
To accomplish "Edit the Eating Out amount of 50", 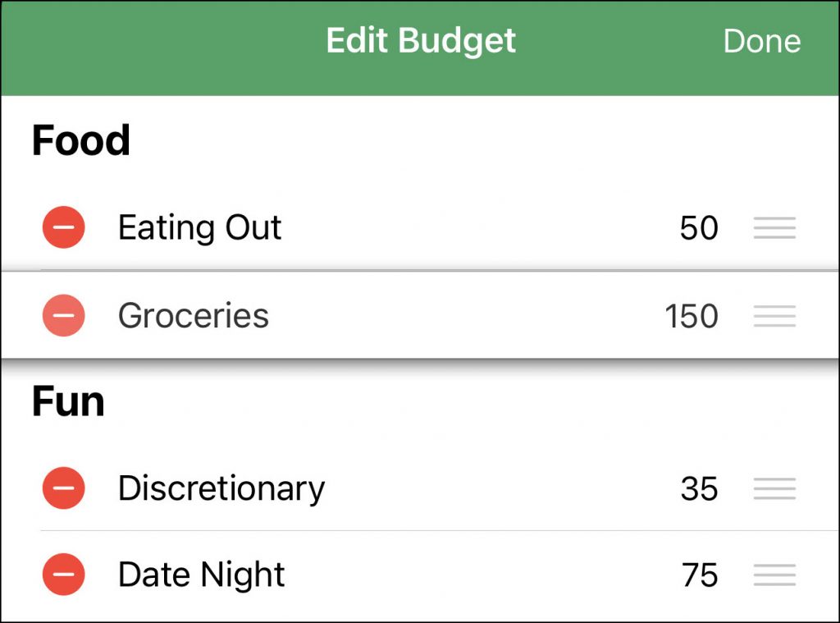I will 699,228.
